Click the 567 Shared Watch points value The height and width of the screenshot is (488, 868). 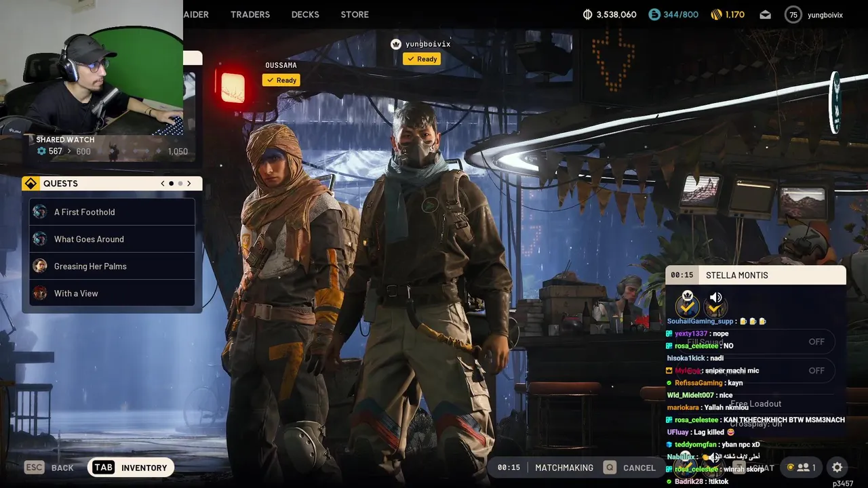[56, 152]
